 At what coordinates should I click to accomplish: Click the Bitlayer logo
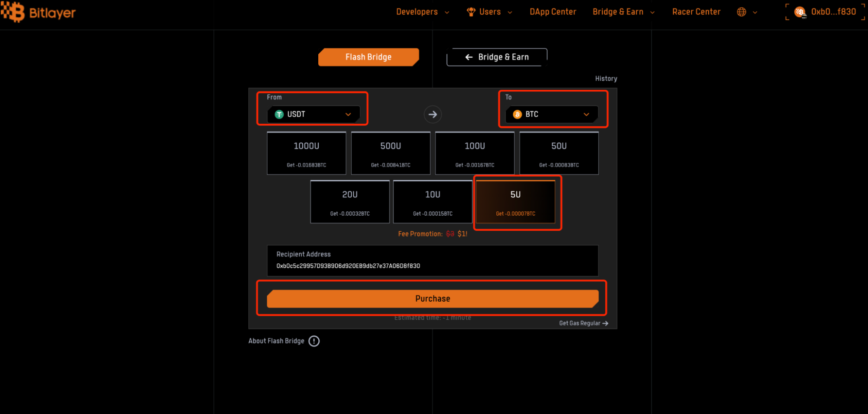tap(38, 12)
